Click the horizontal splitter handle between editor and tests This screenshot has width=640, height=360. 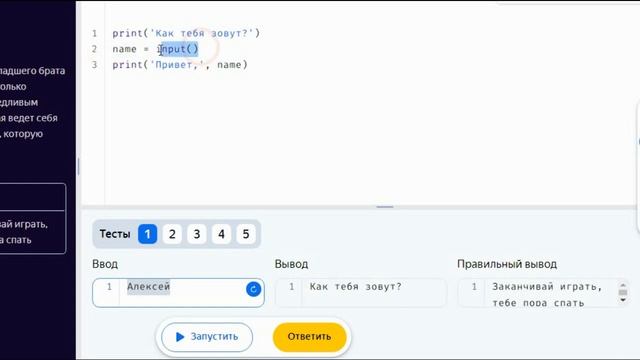384,207
